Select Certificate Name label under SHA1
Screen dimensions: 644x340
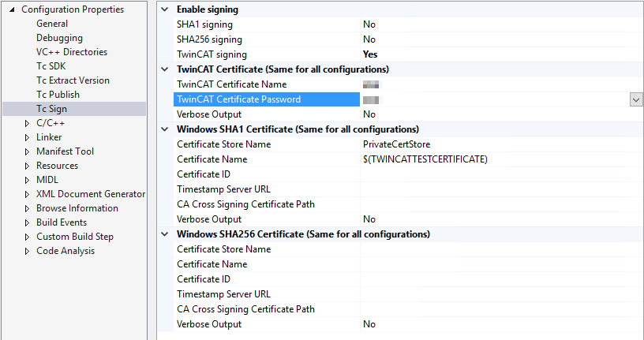[212, 159]
